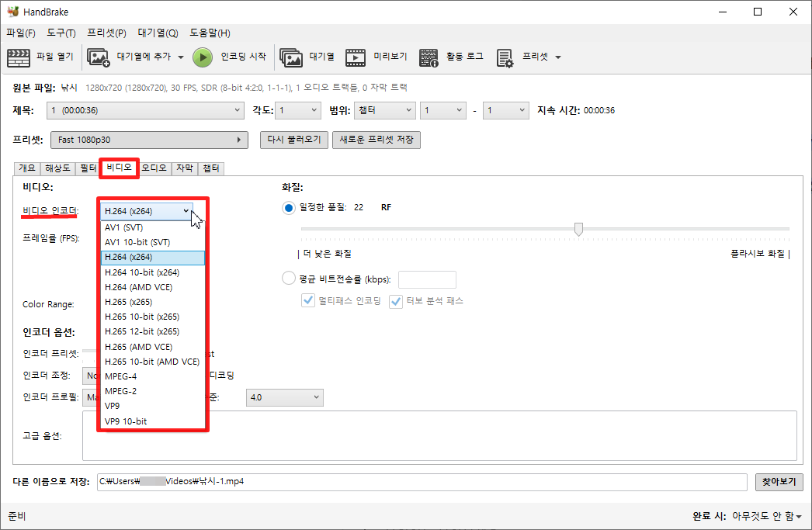
Task: Switch to the 필터 tab
Action: [88, 168]
